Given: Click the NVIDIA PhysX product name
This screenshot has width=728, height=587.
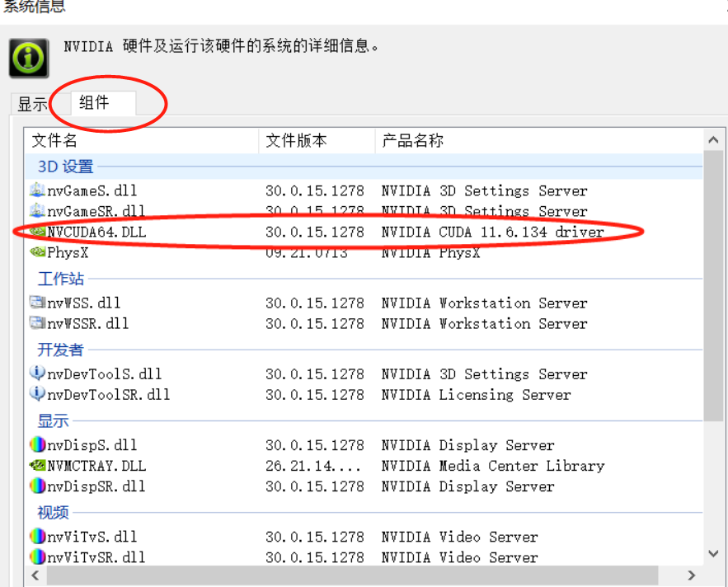Looking at the screenshot, I should click(x=430, y=252).
